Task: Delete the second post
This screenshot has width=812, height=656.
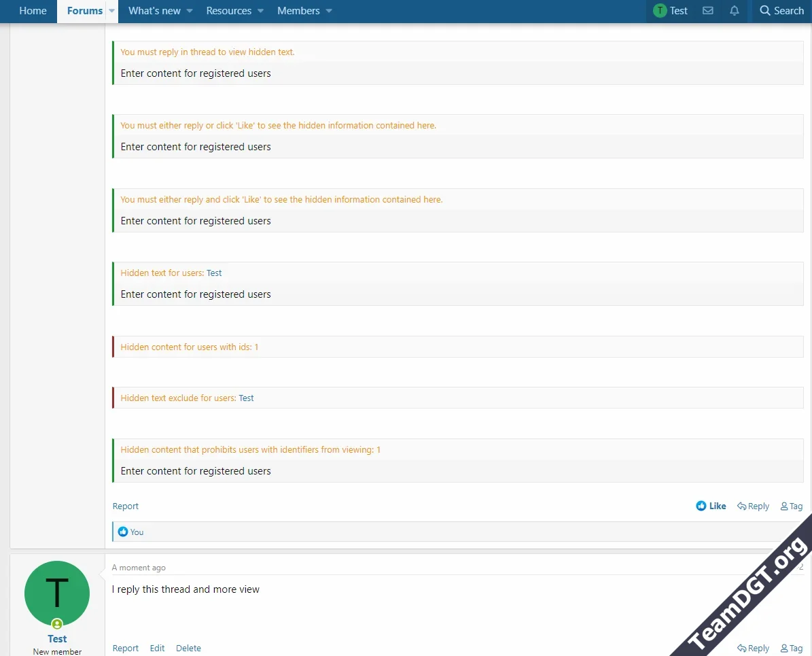Action: 188,648
